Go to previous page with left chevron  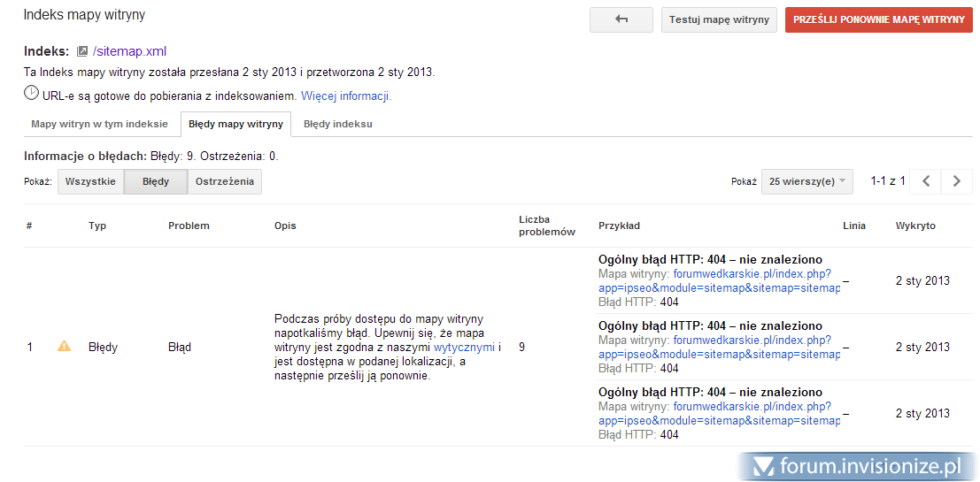pyautogui.click(x=925, y=181)
